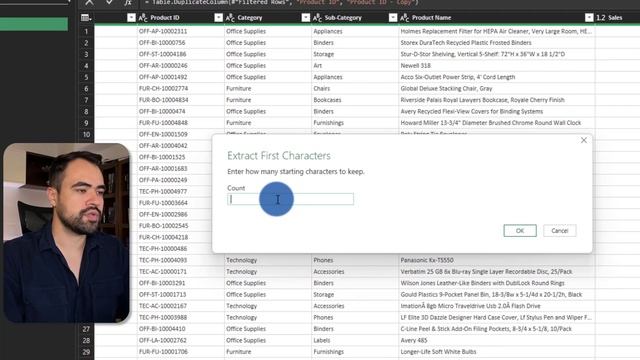Click cell OFF-LA-10002762
The image size is (640, 360).
(163, 340)
